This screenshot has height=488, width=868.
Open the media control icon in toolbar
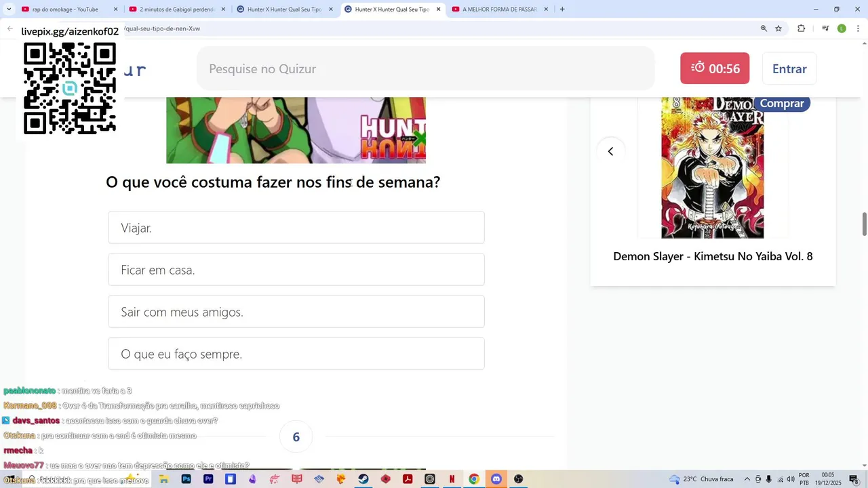[x=825, y=28]
